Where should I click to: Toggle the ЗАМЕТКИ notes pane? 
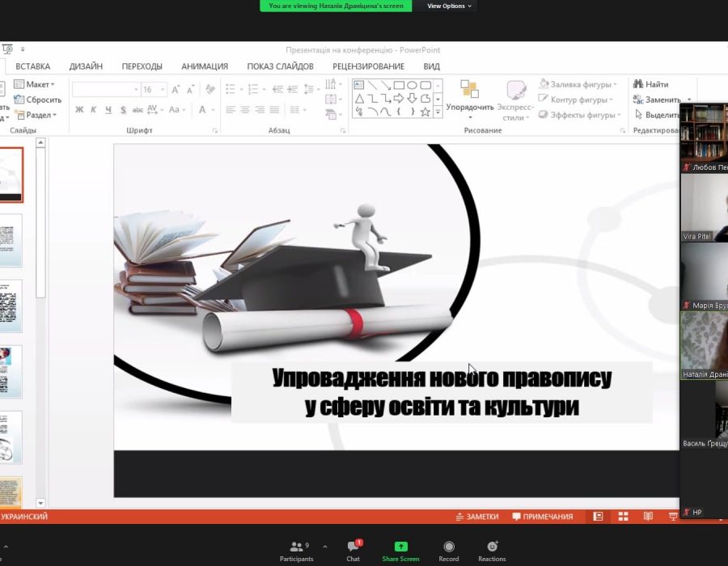(x=476, y=517)
